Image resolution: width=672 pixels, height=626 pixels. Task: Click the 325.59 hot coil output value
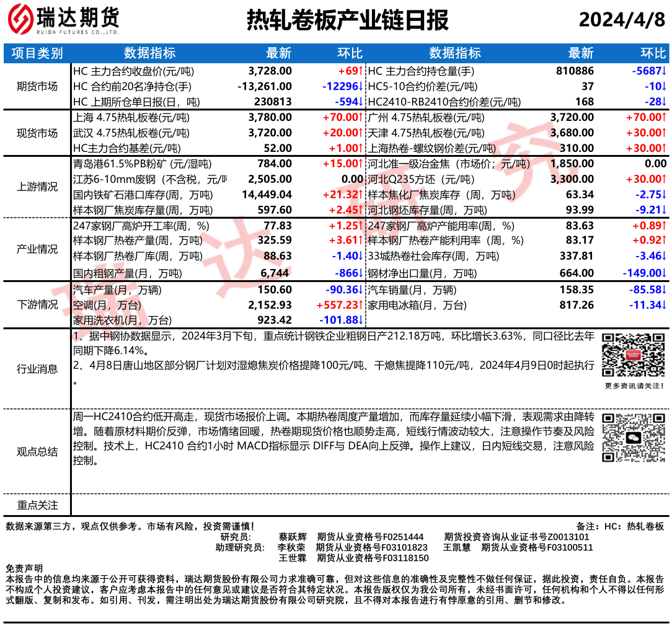275,240
